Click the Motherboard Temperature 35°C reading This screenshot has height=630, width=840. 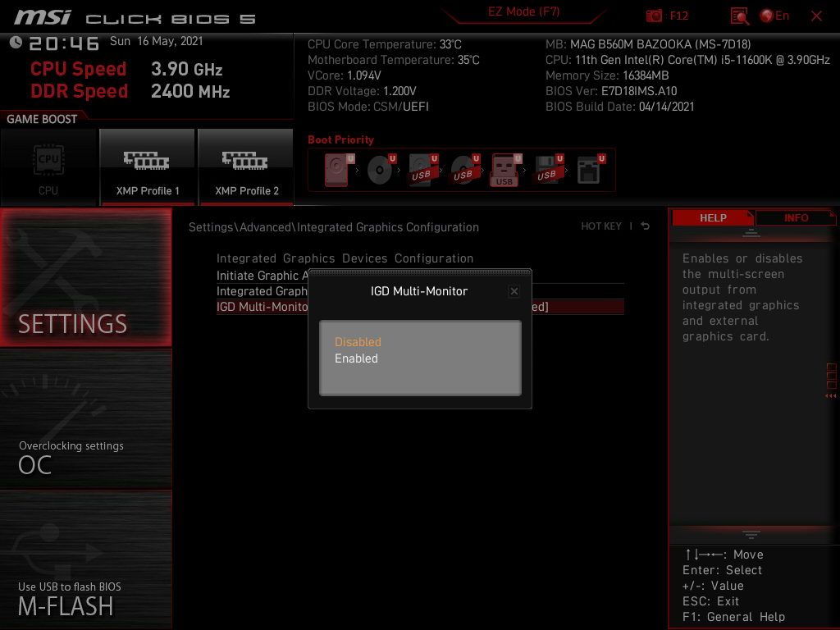[x=393, y=60]
